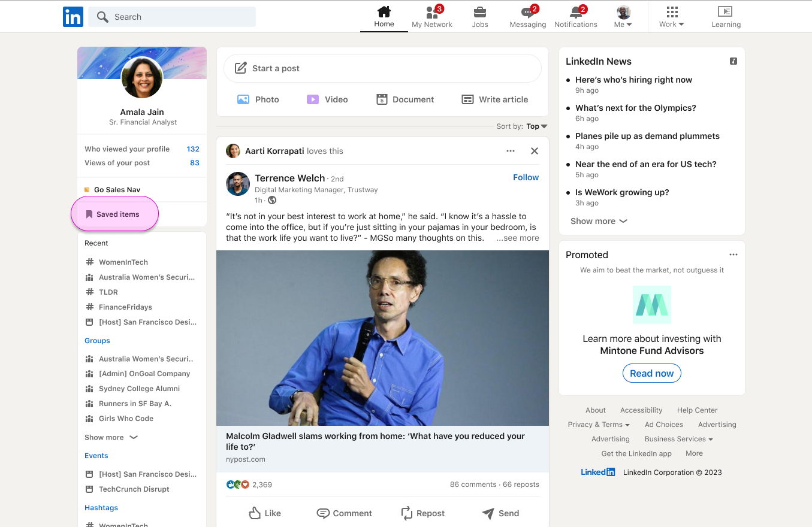Open the Notifications bell icon
This screenshot has height=527, width=812.
[x=575, y=13]
